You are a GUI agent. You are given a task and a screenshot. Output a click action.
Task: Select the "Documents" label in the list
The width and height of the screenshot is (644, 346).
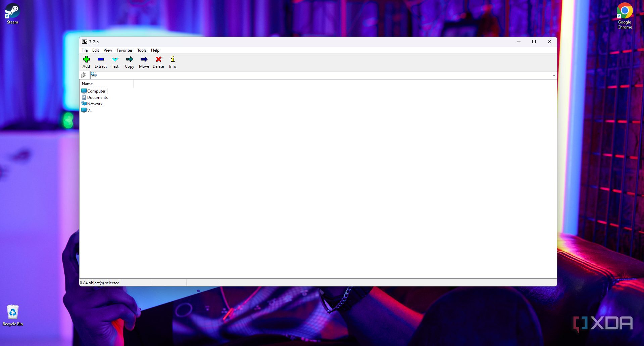coord(97,98)
